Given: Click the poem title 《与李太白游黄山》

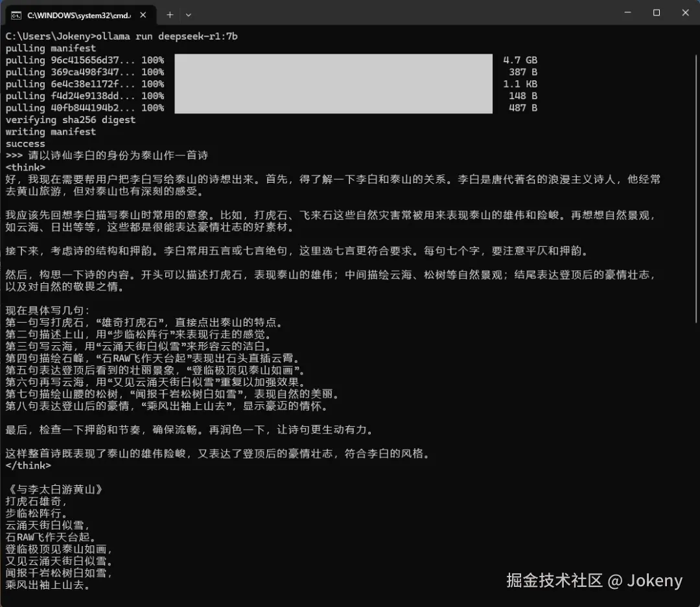Looking at the screenshot, I should tap(56, 490).
